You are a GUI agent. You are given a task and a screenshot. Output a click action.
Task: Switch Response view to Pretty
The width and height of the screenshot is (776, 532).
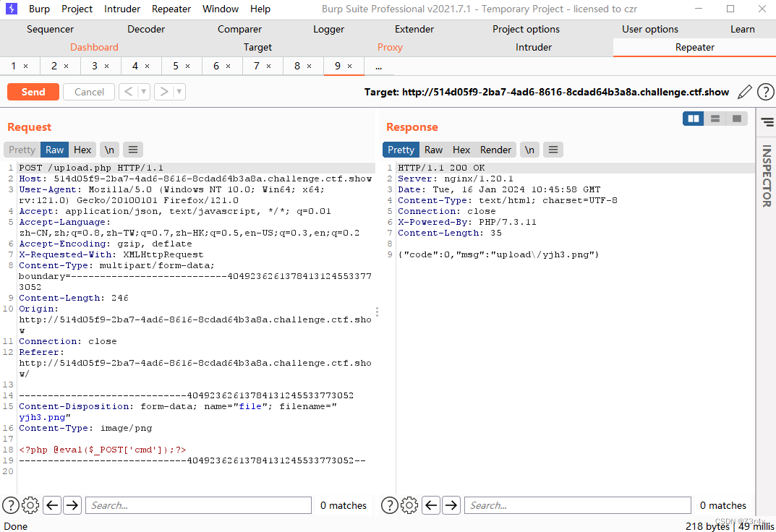[x=401, y=150]
